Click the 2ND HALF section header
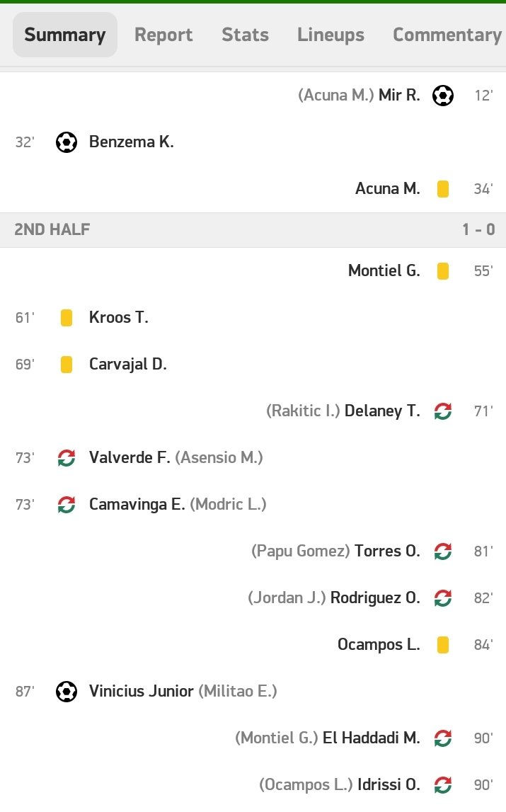The width and height of the screenshot is (506, 812). [253, 229]
